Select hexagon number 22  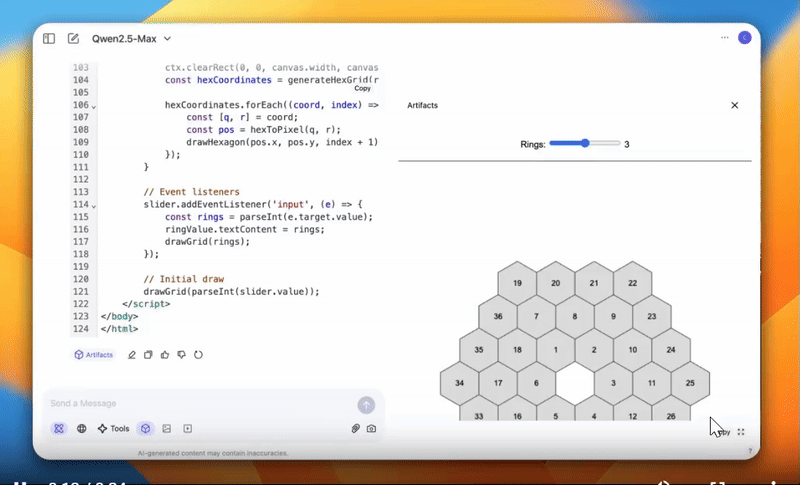633,283
